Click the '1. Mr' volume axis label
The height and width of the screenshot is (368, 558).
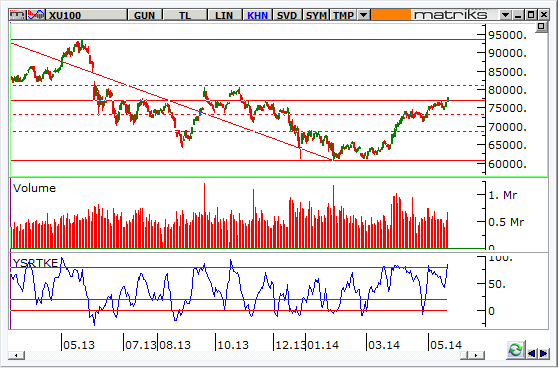[x=503, y=195]
